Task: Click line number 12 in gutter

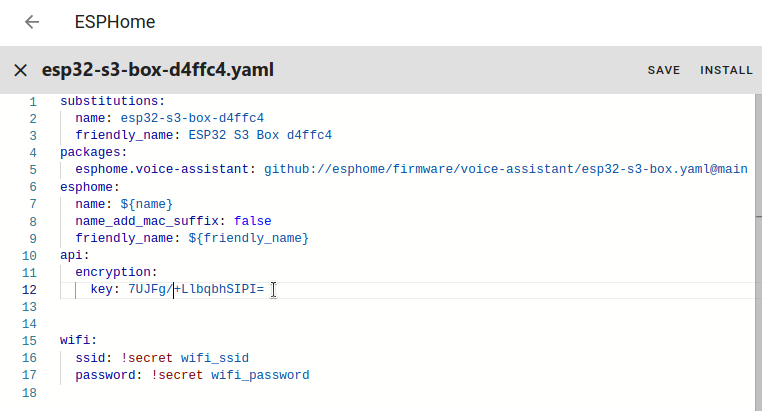Action: tap(30, 290)
